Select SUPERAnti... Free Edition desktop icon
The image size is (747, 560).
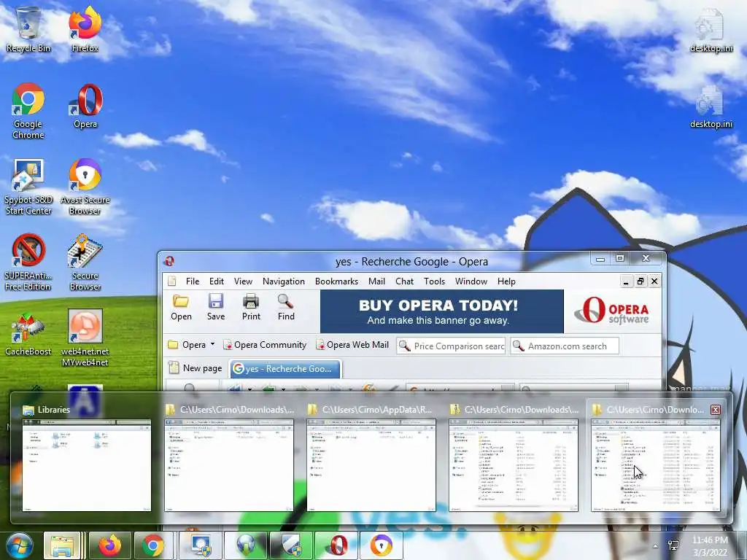(x=28, y=262)
